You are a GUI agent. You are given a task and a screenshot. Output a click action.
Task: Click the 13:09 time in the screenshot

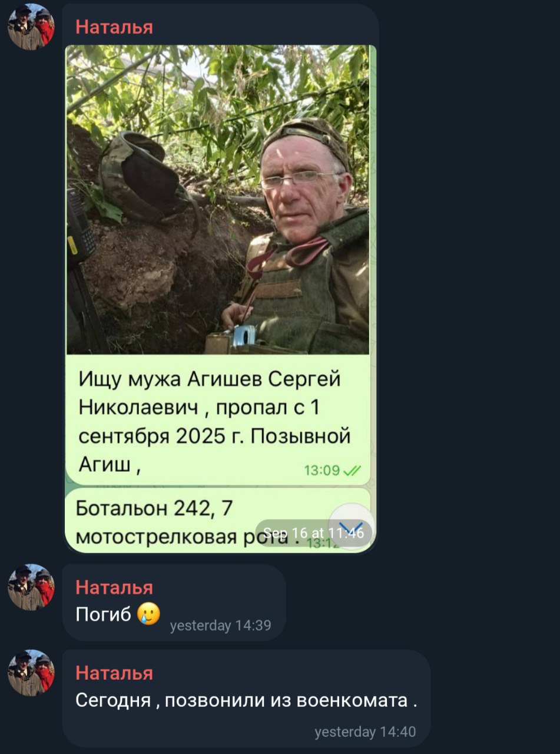click(322, 470)
